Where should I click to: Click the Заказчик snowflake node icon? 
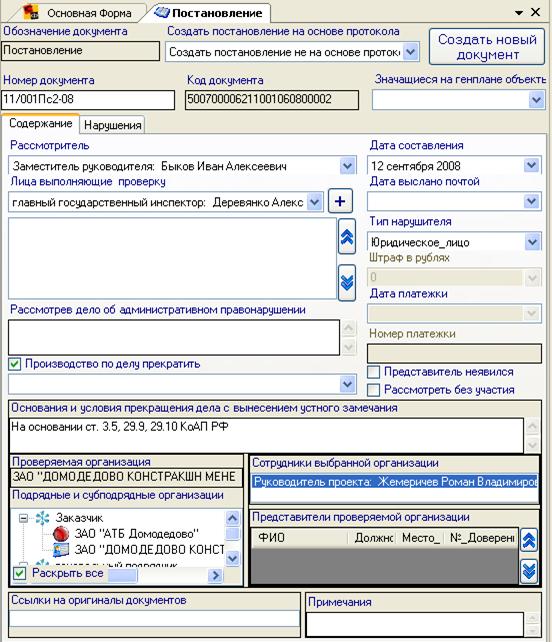point(43,518)
